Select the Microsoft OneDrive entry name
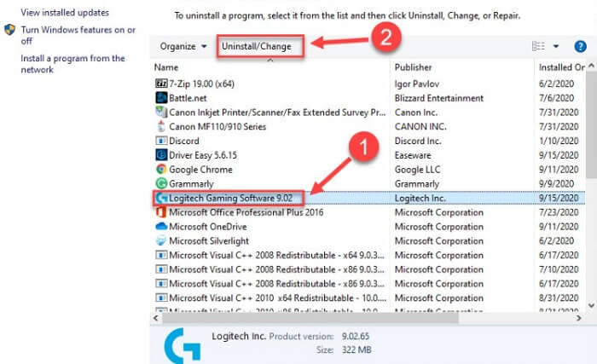Viewport: 597px width, 364px height. coord(208,227)
